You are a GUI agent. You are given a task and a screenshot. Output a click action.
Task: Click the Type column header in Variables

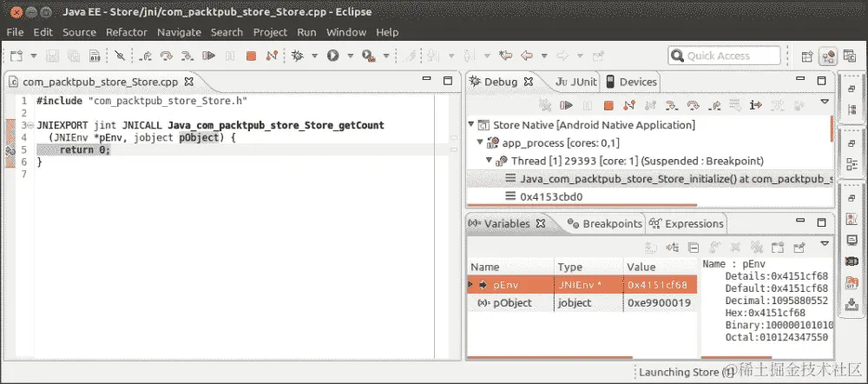589,267
